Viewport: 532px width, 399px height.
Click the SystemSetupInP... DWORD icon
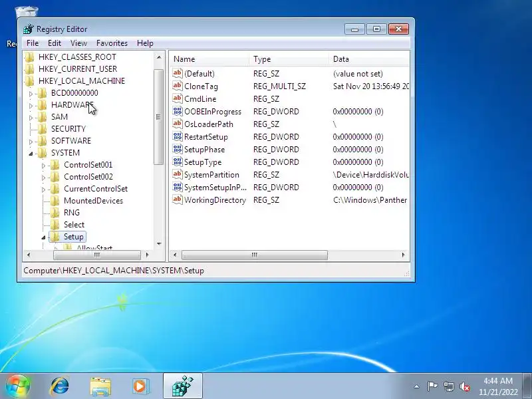pyautogui.click(x=178, y=187)
